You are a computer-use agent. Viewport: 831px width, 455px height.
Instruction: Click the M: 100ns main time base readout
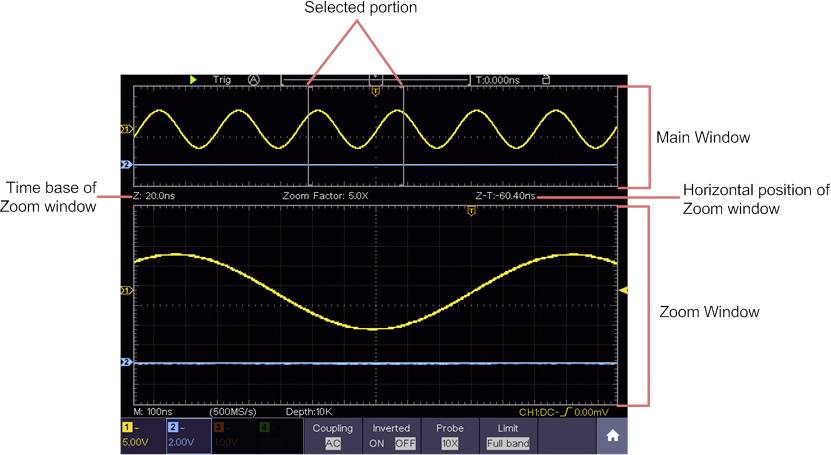[154, 411]
